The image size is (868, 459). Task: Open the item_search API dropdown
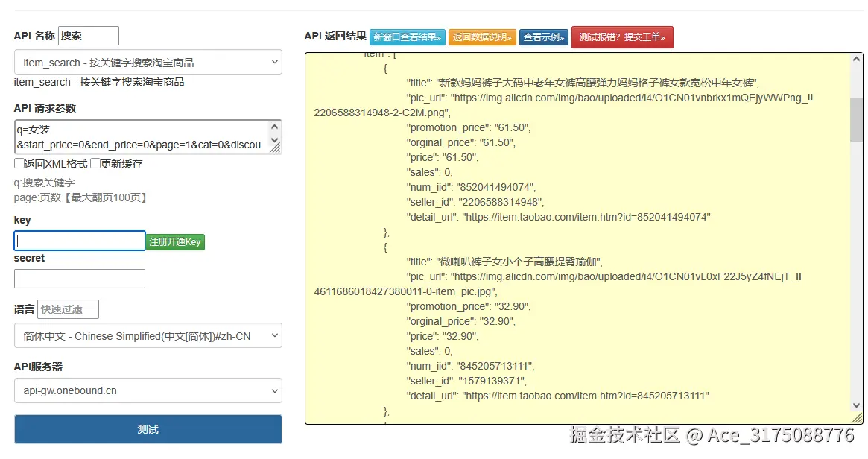tap(148, 62)
